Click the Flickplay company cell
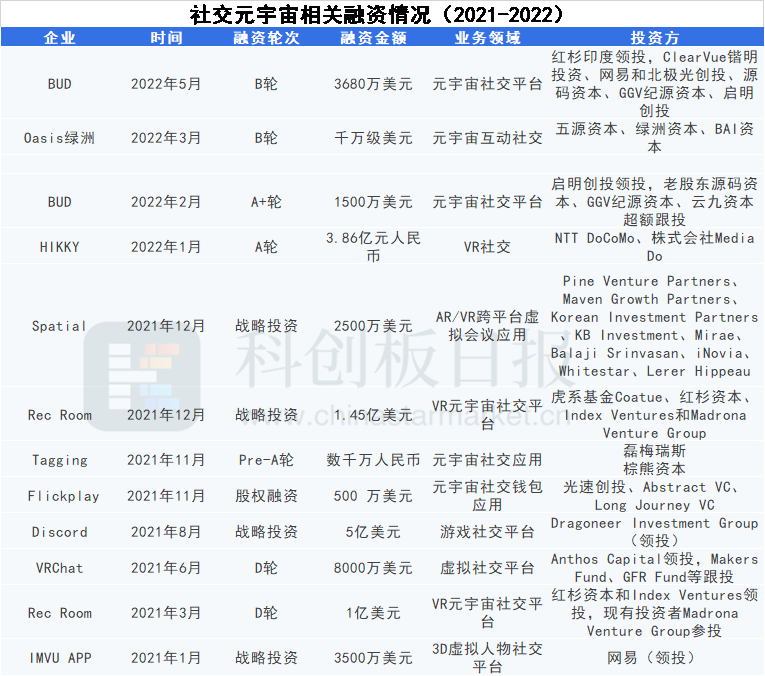This screenshot has width=765, height=676. pos(63,497)
